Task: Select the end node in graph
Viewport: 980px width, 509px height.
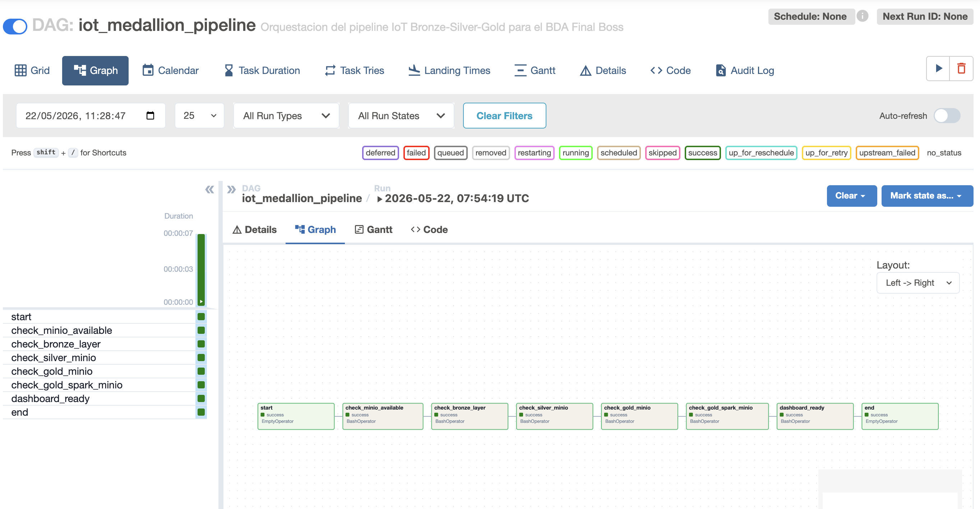Action: (x=900, y=416)
